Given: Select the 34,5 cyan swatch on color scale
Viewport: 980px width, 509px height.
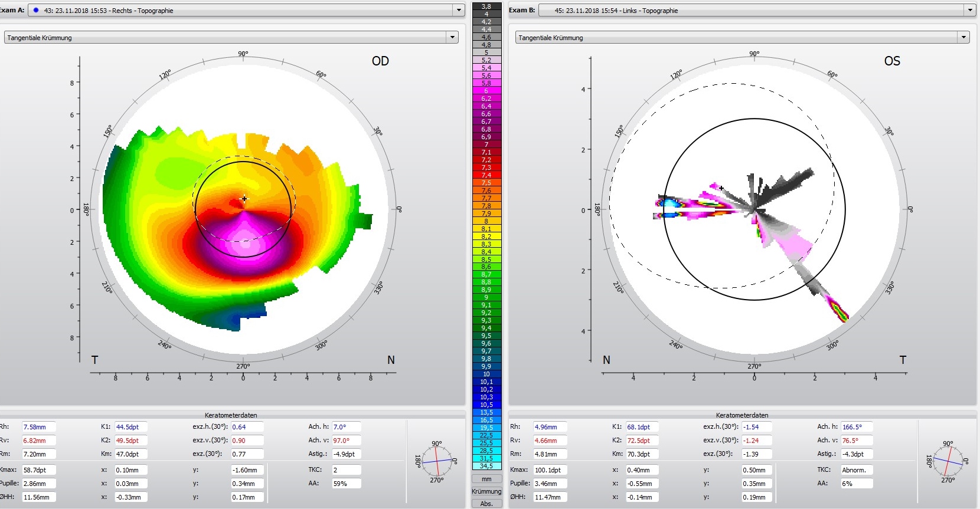Looking at the screenshot, I should tap(486, 466).
